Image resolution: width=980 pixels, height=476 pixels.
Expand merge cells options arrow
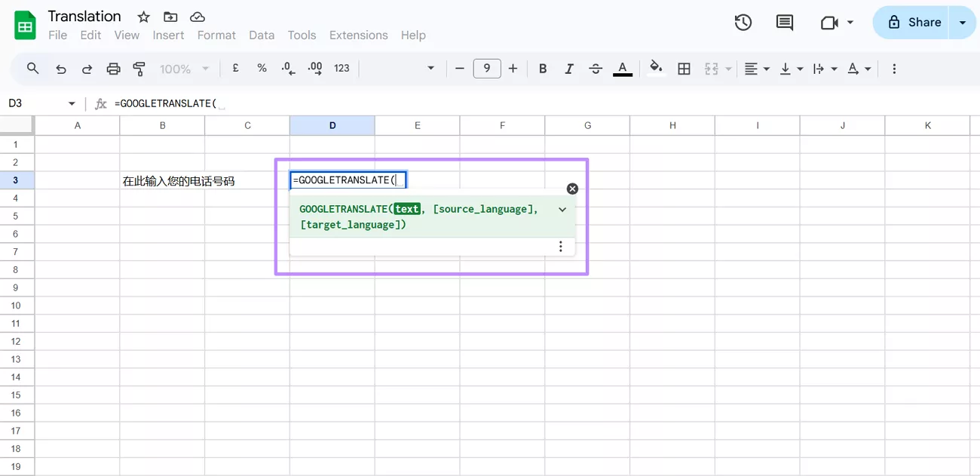[x=728, y=69]
